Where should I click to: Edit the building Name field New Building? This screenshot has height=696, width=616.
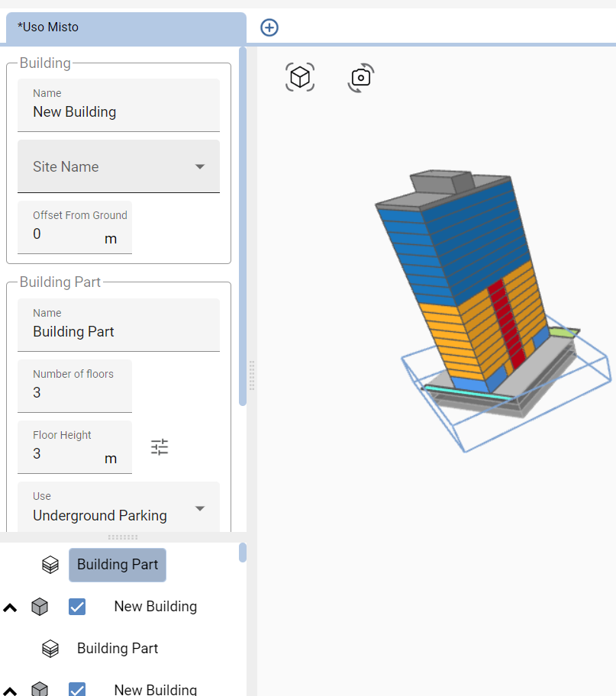click(118, 105)
